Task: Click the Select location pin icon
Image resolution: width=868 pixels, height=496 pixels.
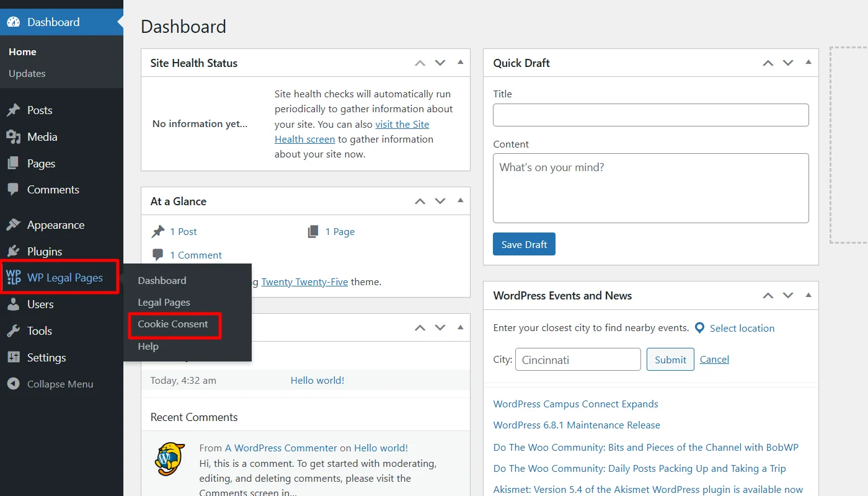Action: click(x=699, y=328)
